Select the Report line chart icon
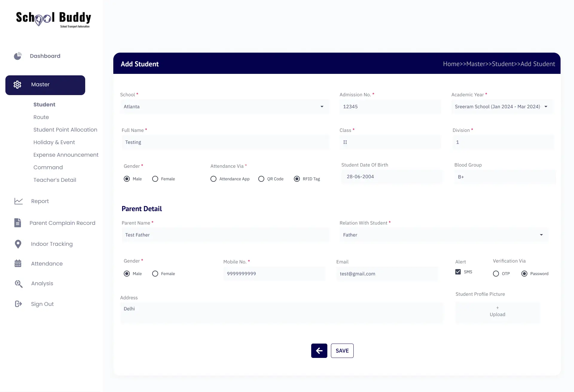This screenshot has height=392, width=574. (19, 201)
